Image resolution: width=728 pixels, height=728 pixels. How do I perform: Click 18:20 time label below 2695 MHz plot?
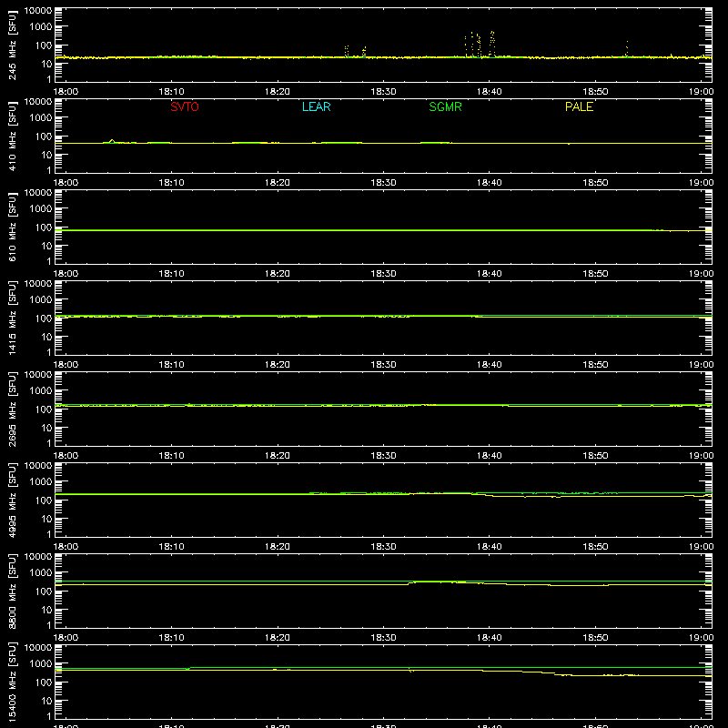(x=278, y=456)
